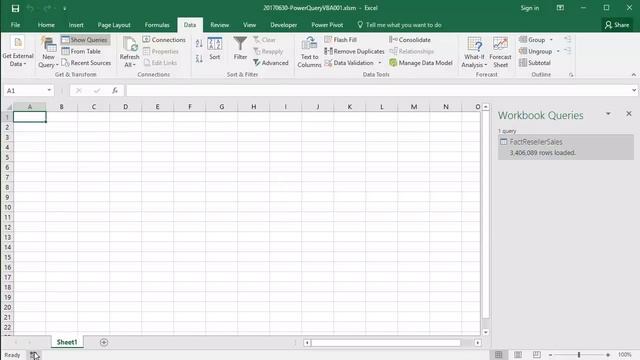The height and width of the screenshot is (360, 640).
Task: Run Flash Fill
Action: coord(340,40)
